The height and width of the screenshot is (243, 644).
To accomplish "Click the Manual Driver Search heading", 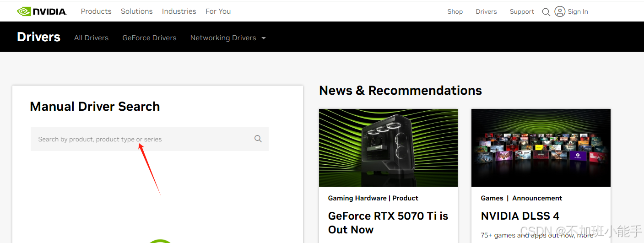I will (x=95, y=107).
